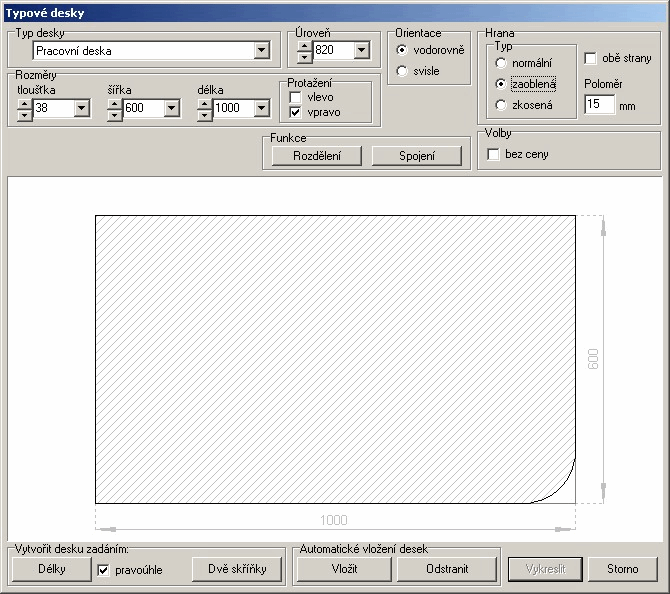Open the délka length dropdown

[262, 108]
